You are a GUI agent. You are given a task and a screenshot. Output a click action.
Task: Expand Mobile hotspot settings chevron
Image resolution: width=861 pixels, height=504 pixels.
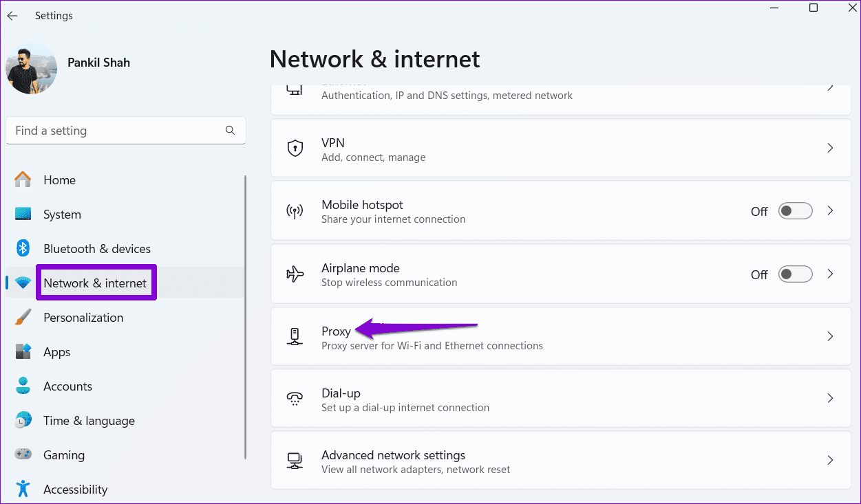click(830, 211)
